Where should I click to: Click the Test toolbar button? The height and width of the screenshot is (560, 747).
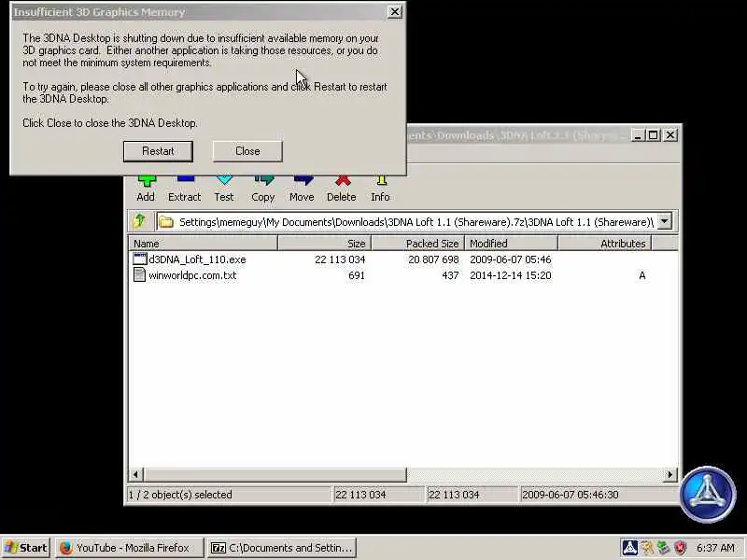(224, 189)
